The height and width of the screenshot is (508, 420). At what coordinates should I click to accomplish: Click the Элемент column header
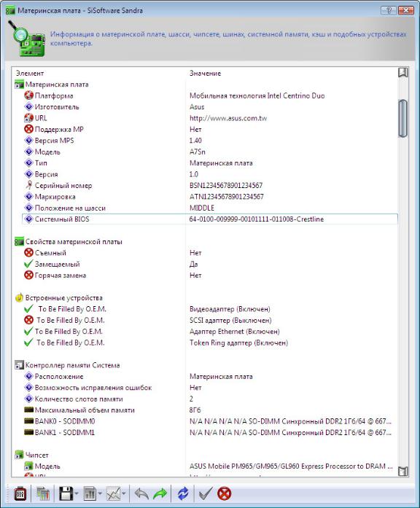tap(30, 74)
